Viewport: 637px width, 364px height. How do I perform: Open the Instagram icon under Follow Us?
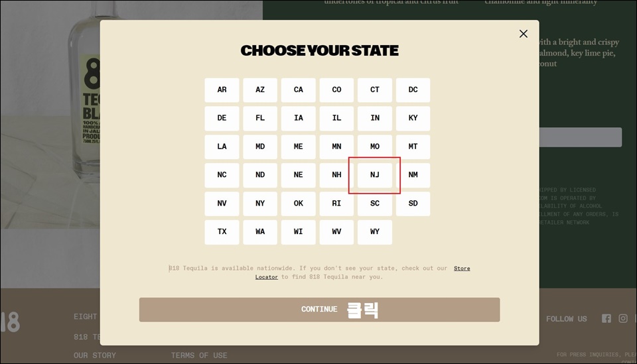click(x=623, y=318)
